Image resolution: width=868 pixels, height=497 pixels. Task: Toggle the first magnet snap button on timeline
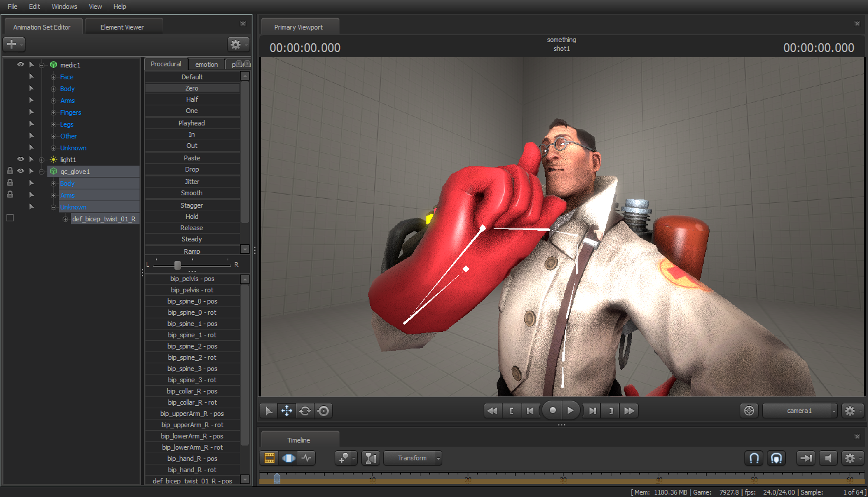coord(754,458)
